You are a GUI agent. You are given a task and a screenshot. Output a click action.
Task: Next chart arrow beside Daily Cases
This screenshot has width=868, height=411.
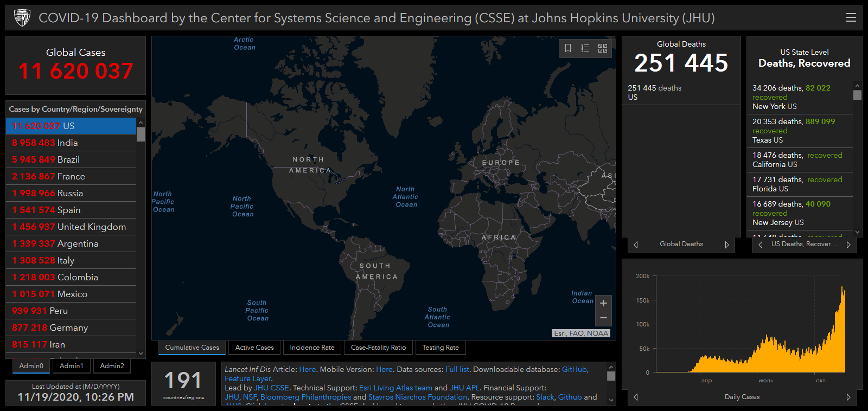(848, 397)
